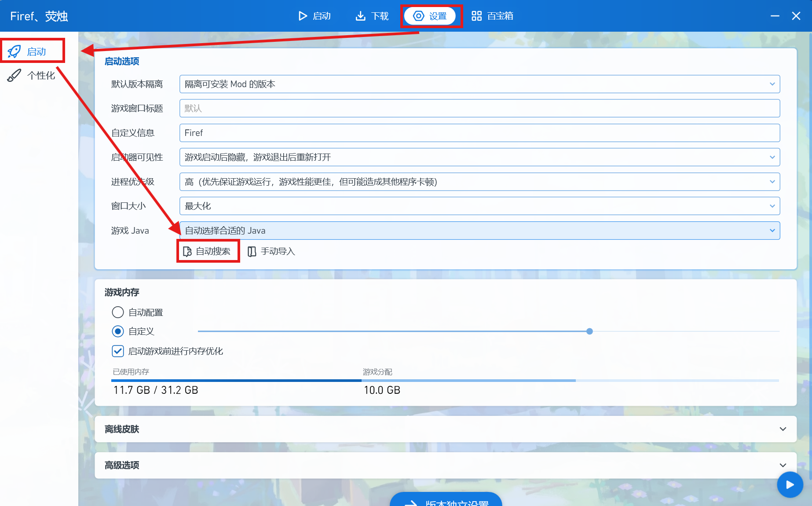Click the 版本独立设置 button
Image resolution: width=812 pixels, height=506 pixels.
(x=446, y=501)
